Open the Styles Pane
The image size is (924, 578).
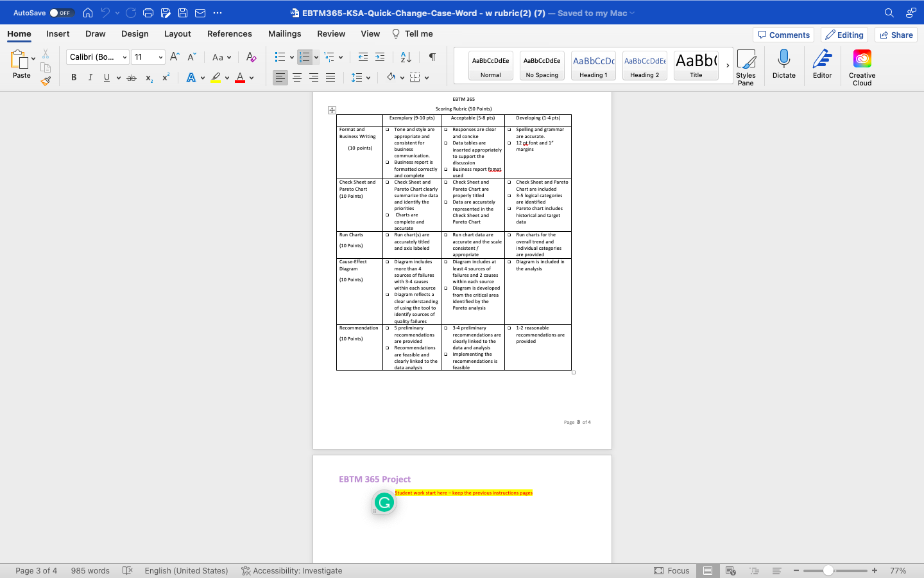pos(746,67)
